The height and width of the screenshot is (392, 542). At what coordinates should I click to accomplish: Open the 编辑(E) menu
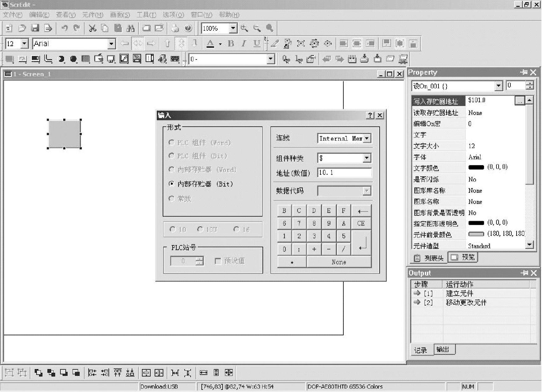(x=39, y=15)
